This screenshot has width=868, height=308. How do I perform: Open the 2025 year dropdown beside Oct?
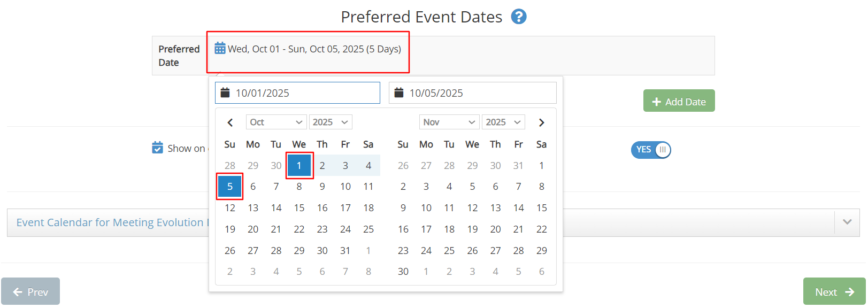coord(331,122)
